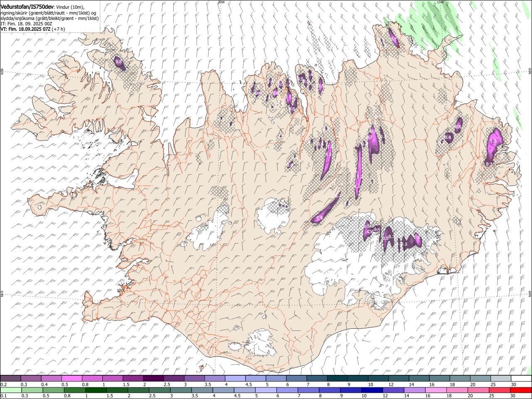Select the grey-blue 3.5 swatch in lower legend
Image resolution: width=532 pixels, height=399 pixels.
pos(202,390)
